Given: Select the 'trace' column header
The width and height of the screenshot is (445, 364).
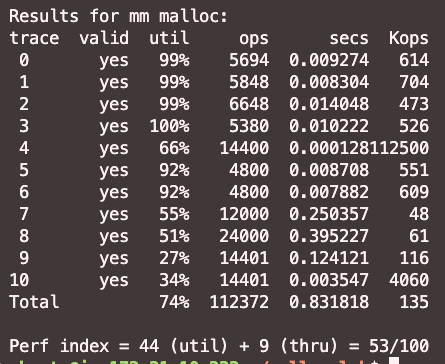Looking at the screenshot, I should [34, 38].
